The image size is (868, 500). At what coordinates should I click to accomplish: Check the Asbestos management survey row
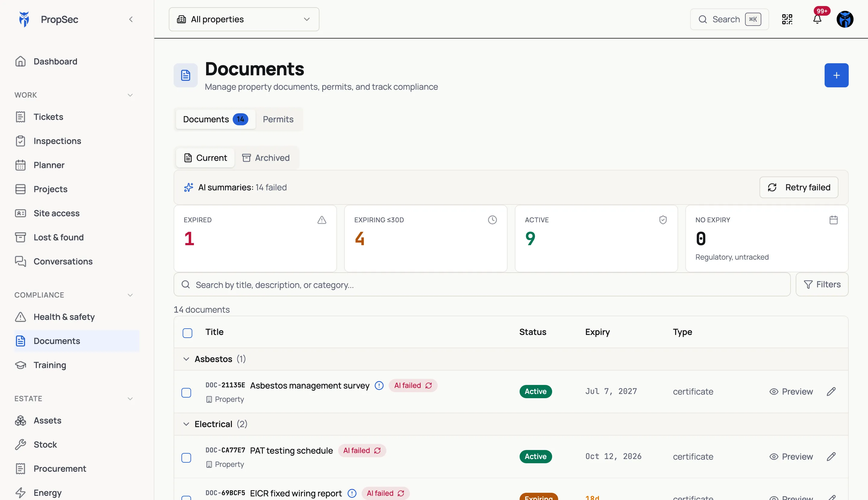click(186, 392)
